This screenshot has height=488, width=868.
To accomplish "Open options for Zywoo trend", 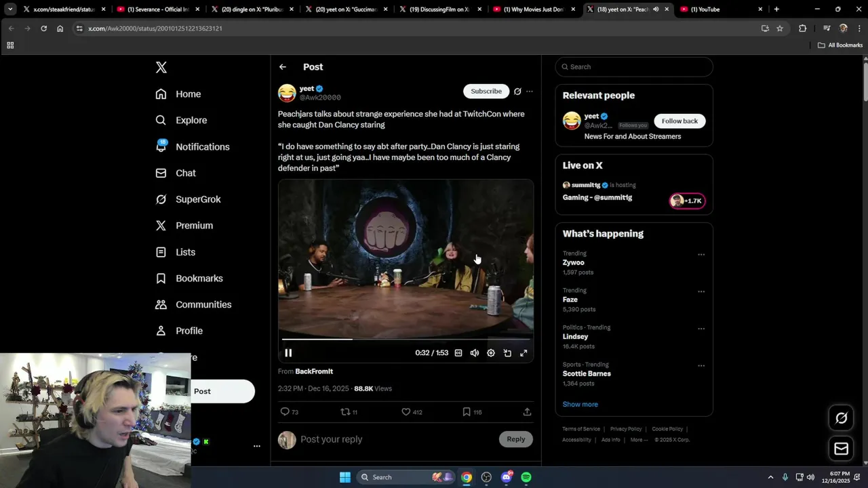I will click(701, 255).
